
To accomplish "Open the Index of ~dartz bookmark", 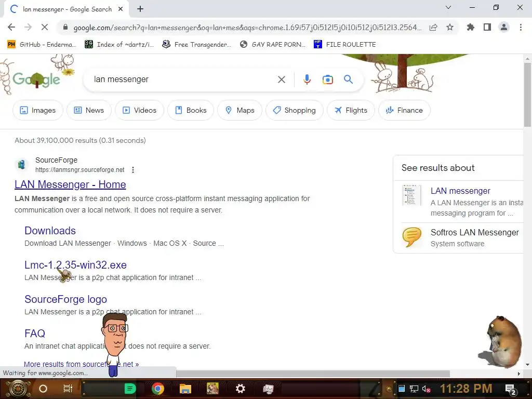I will coord(119,45).
